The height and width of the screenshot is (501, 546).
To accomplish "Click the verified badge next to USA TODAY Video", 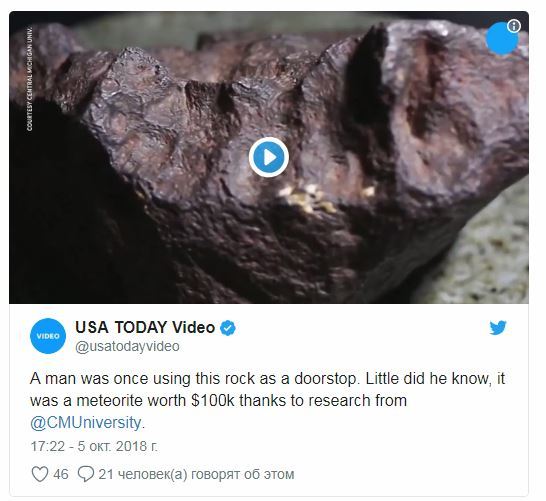I will [x=228, y=328].
